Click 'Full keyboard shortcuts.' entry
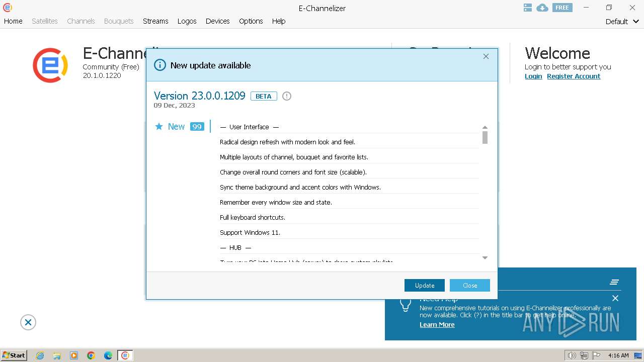 253,217
